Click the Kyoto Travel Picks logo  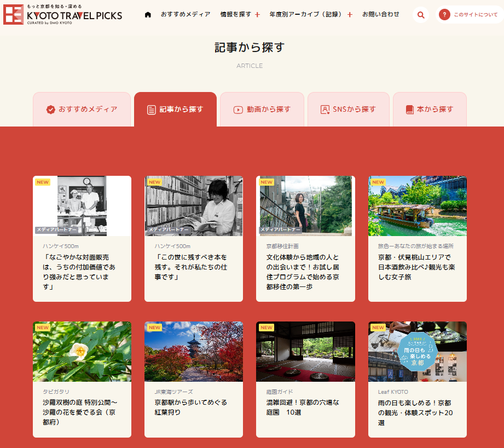(x=63, y=14)
